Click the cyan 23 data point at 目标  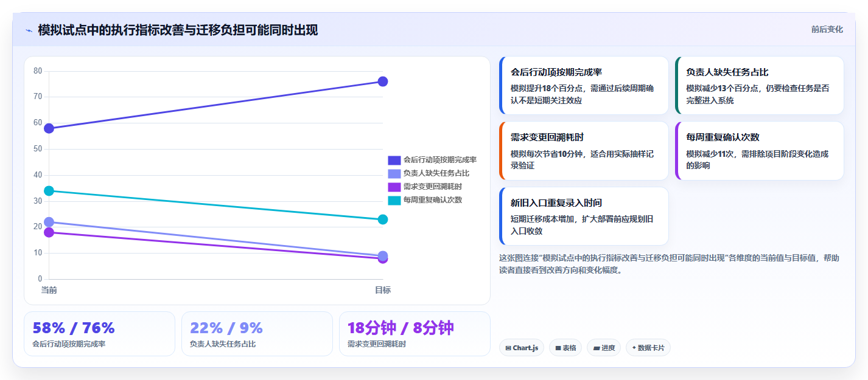pyautogui.click(x=383, y=219)
